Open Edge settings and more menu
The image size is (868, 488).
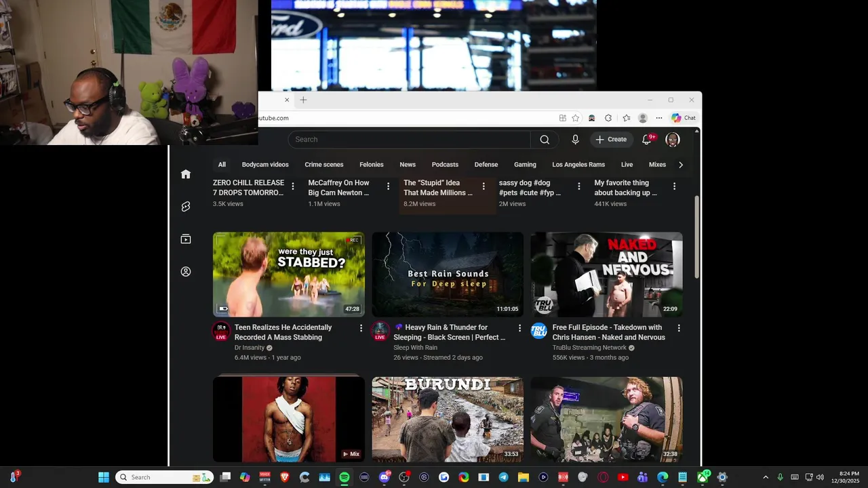click(x=658, y=118)
